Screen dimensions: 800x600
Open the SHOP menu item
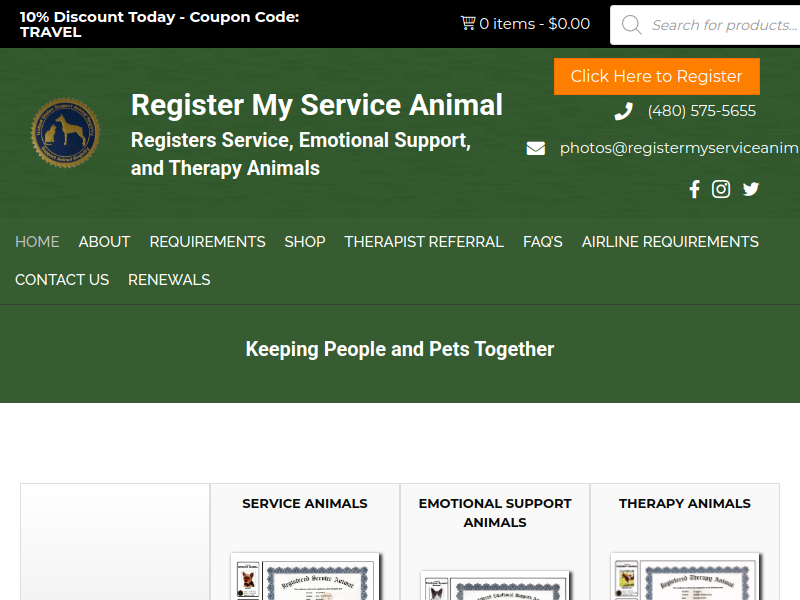tap(305, 242)
